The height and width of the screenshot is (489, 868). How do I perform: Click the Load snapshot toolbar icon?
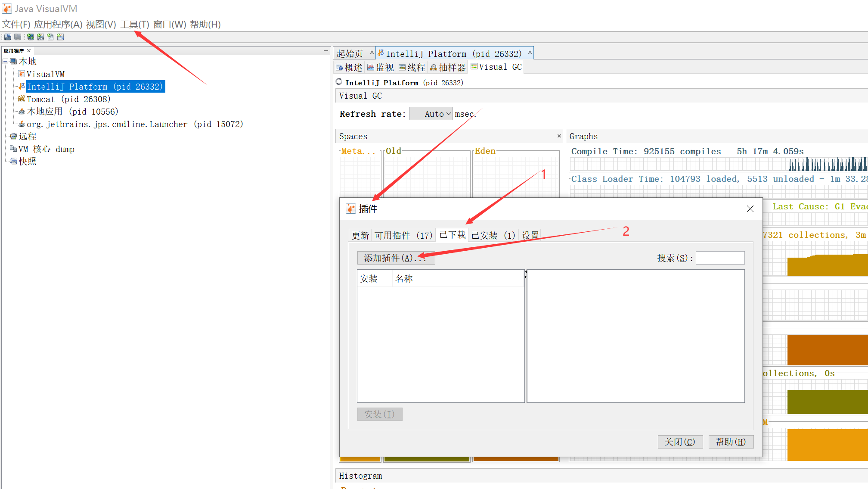pyautogui.click(x=8, y=37)
